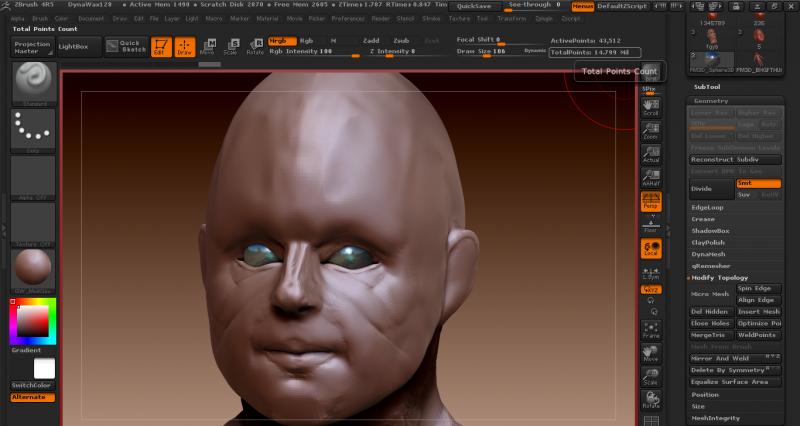The image size is (800, 426).
Task: Click Reconstruct Subdiv button
Action: (x=735, y=160)
